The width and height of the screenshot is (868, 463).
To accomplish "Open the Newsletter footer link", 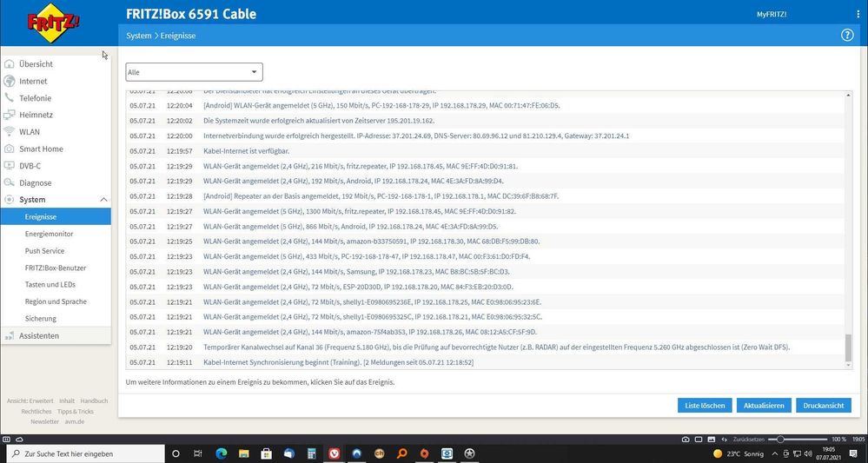I will pos(45,421).
